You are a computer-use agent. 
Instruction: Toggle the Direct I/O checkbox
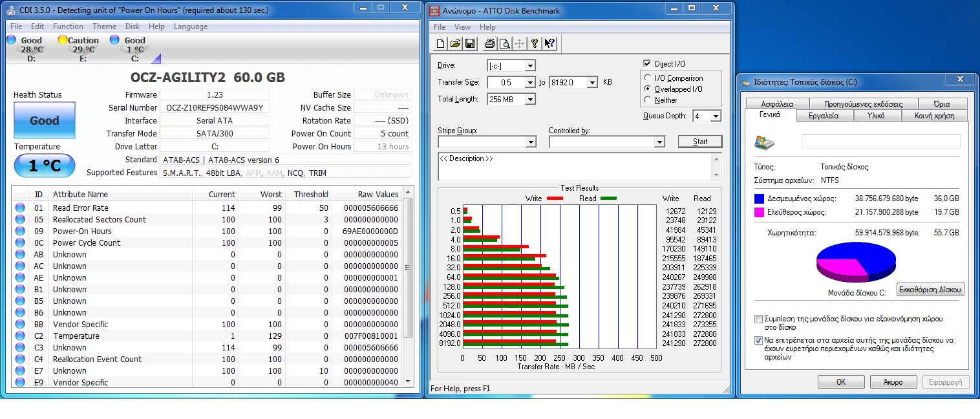[x=647, y=63]
